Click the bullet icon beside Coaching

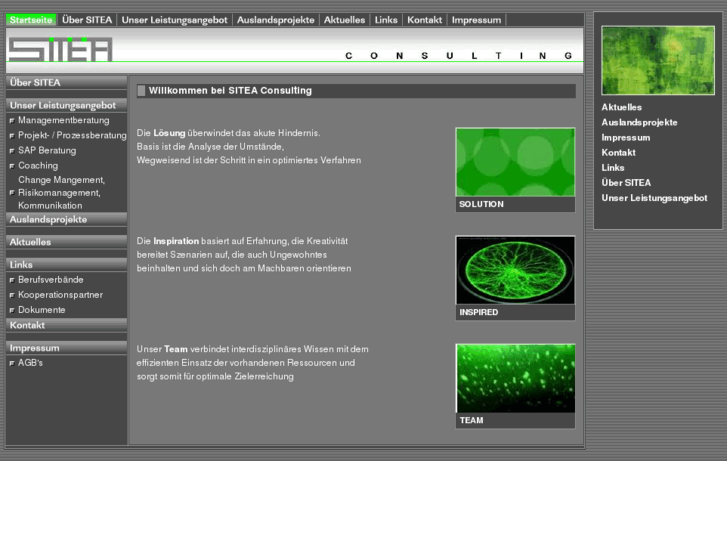tap(12, 166)
